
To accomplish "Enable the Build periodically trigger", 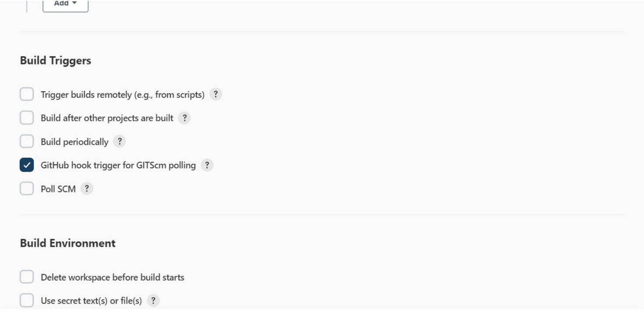I will tap(26, 142).
